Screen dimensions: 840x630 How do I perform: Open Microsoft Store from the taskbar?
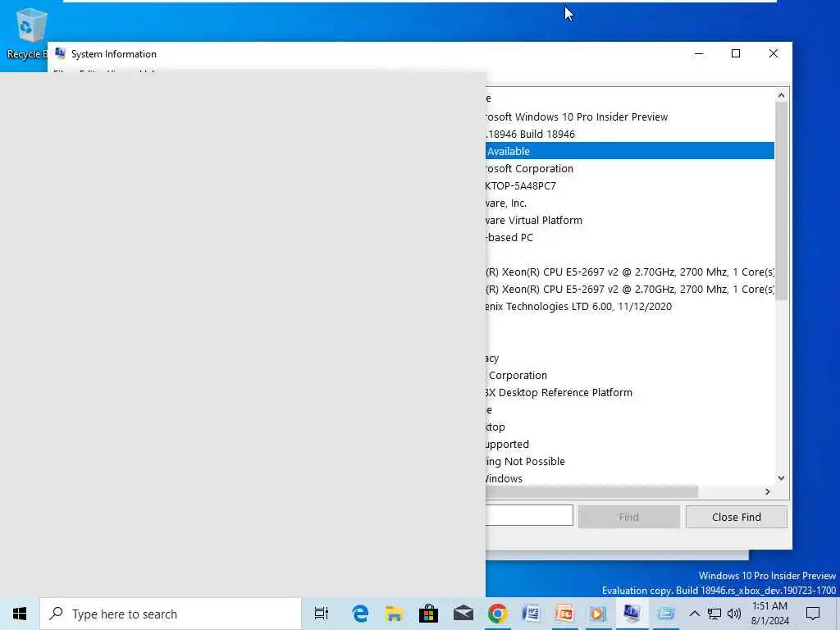(428, 614)
